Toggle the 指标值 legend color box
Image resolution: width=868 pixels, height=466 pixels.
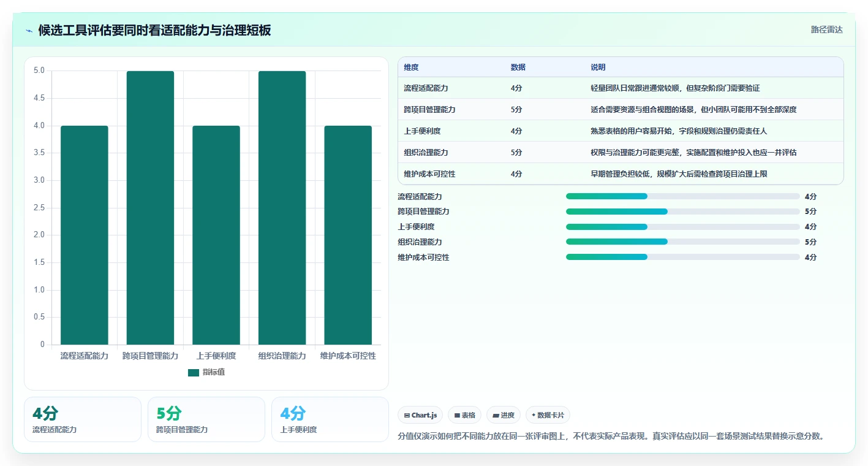(194, 372)
